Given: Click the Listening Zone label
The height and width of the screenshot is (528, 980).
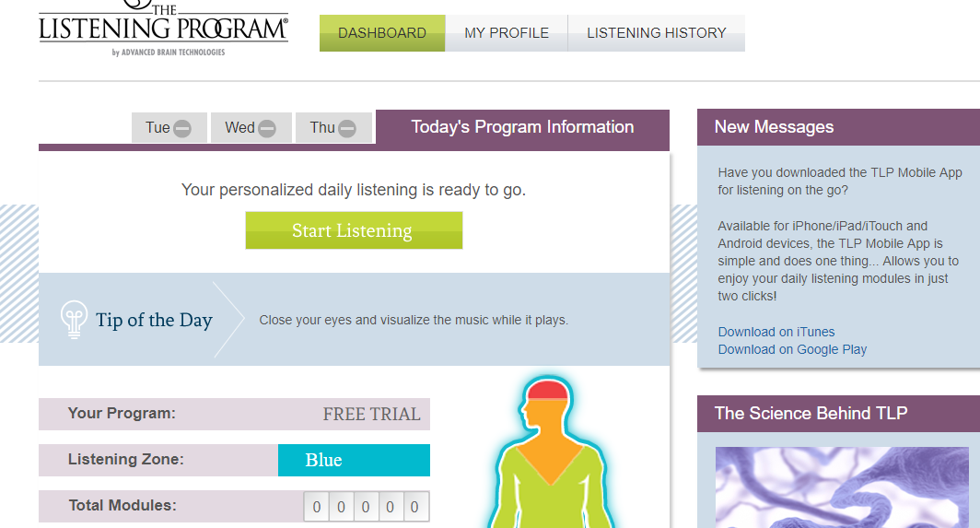Looking at the screenshot, I should 125,459.
